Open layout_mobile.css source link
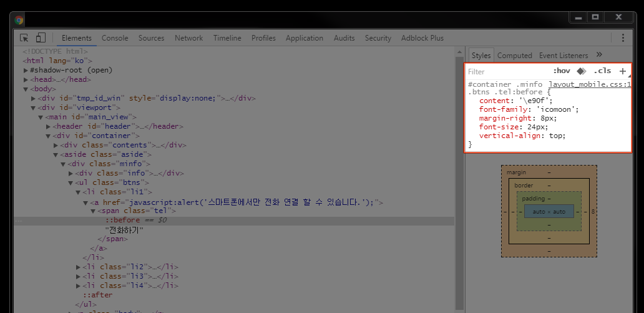The width and height of the screenshot is (644, 313). point(589,84)
